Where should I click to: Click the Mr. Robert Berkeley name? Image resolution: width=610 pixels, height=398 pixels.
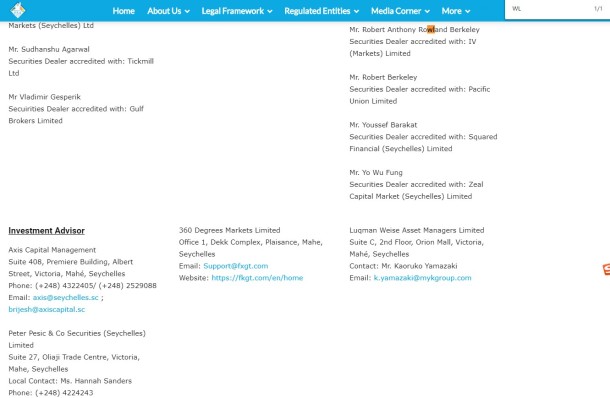point(383,77)
